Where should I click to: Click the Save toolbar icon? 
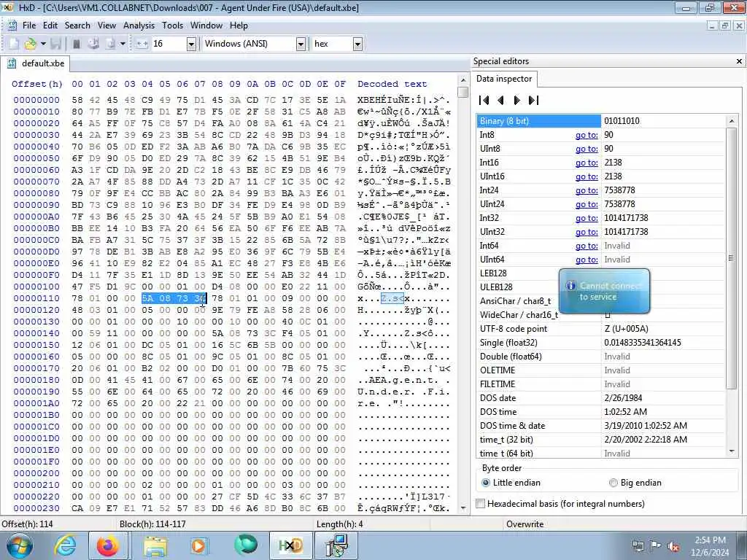point(55,44)
